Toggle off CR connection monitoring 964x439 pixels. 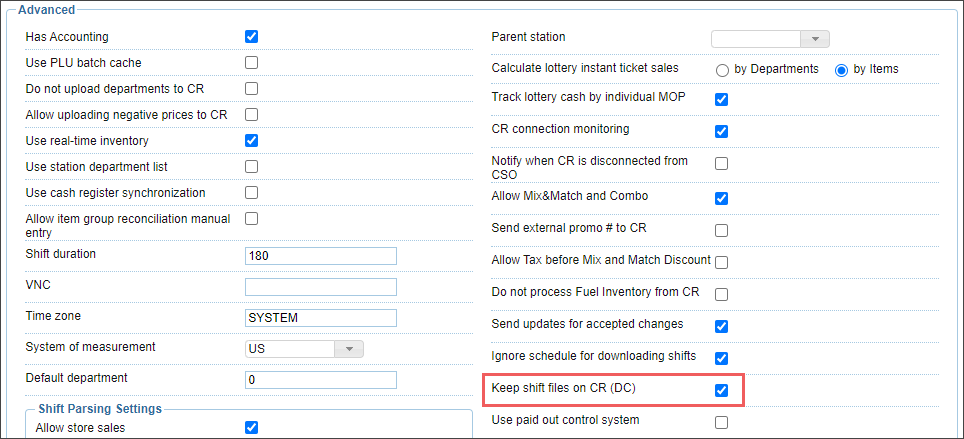(722, 132)
